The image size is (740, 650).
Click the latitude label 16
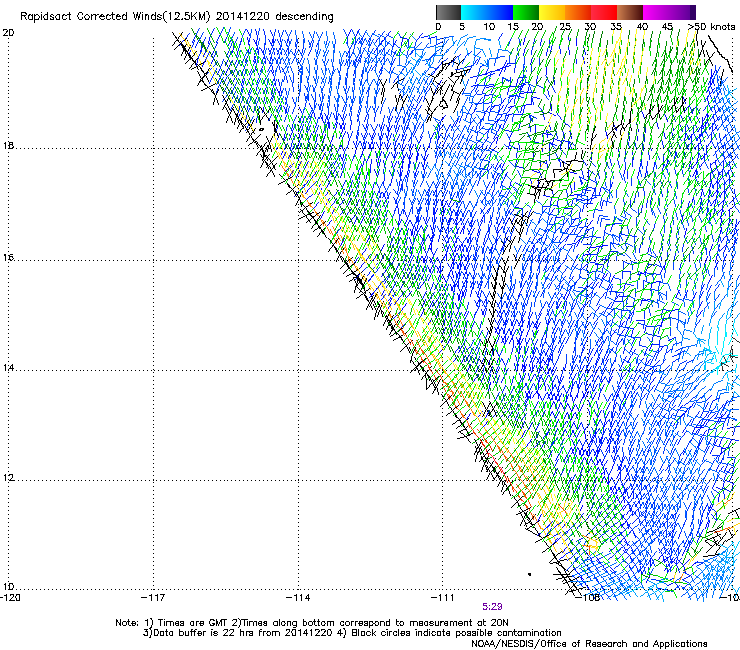tap(8, 258)
